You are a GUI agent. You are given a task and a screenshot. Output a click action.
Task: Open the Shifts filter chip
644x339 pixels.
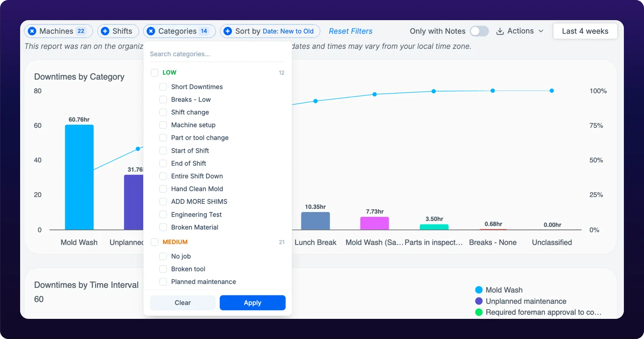pos(118,31)
